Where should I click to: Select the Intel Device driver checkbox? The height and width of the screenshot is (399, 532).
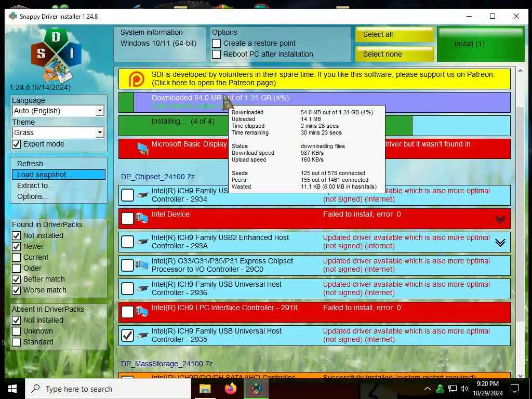pos(128,219)
